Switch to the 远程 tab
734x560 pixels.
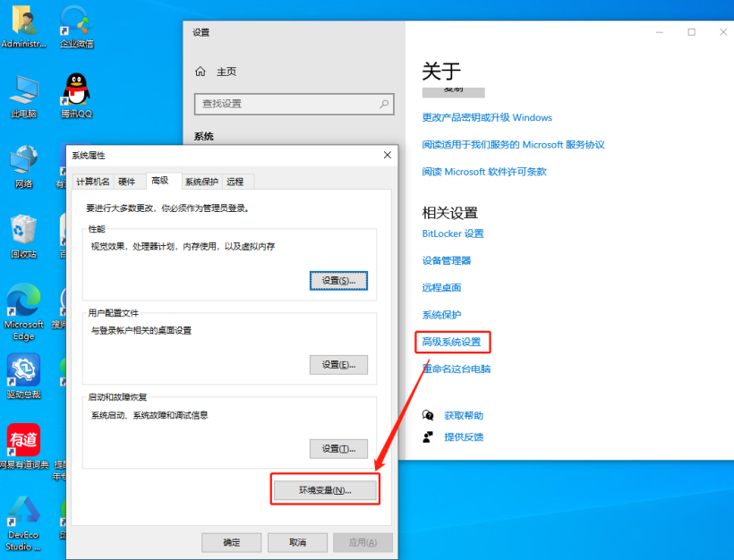pyautogui.click(x=235, y=181)
